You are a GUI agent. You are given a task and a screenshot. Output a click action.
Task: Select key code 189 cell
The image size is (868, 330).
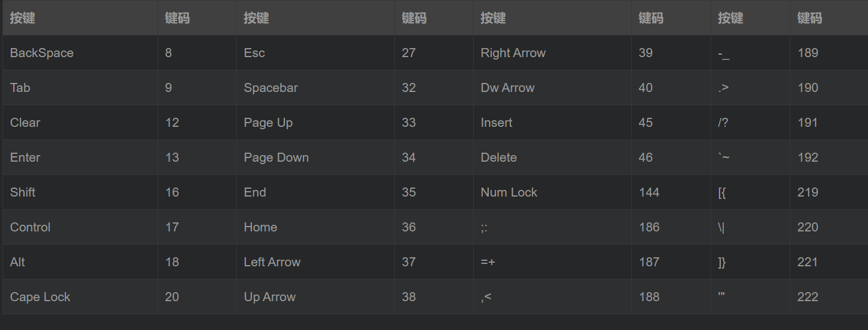coord(807,53)
